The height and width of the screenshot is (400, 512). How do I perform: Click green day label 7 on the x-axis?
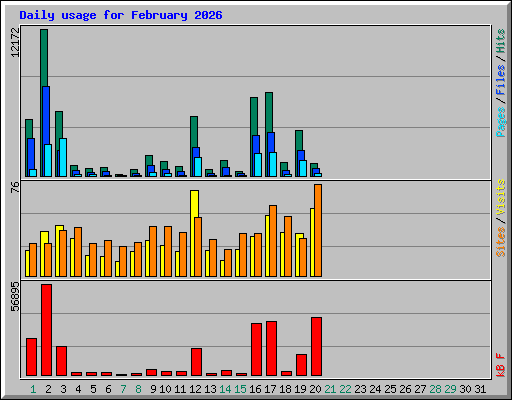(x=123, y=389)
